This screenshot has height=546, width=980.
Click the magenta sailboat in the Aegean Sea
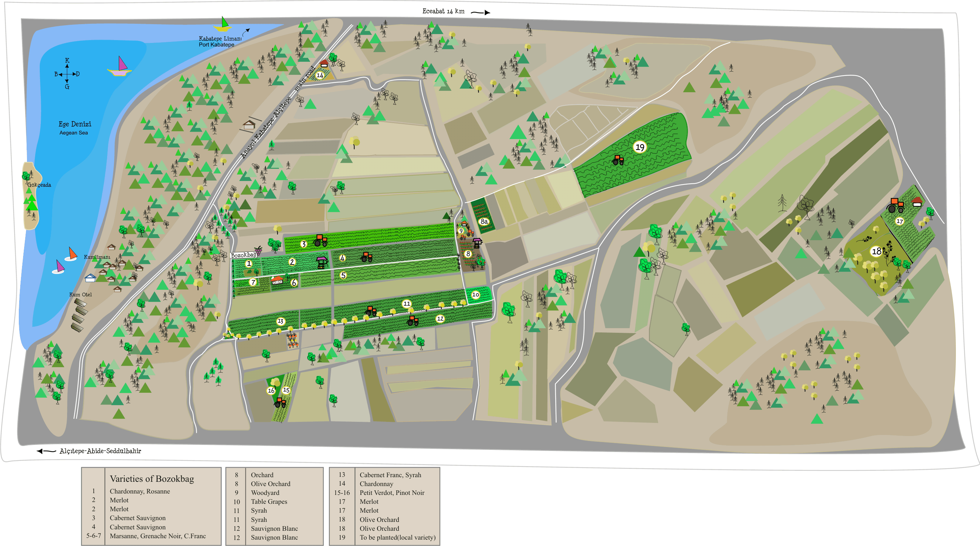coord(120,67)
